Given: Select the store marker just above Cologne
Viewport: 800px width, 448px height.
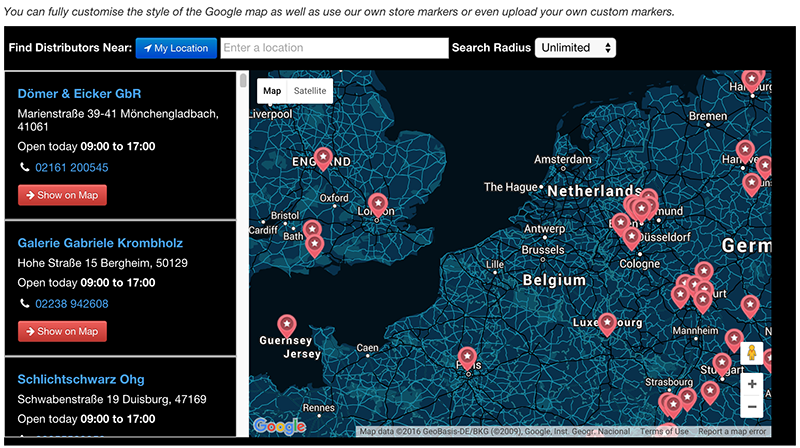Looking at the screenshot, I should [632, 238].
